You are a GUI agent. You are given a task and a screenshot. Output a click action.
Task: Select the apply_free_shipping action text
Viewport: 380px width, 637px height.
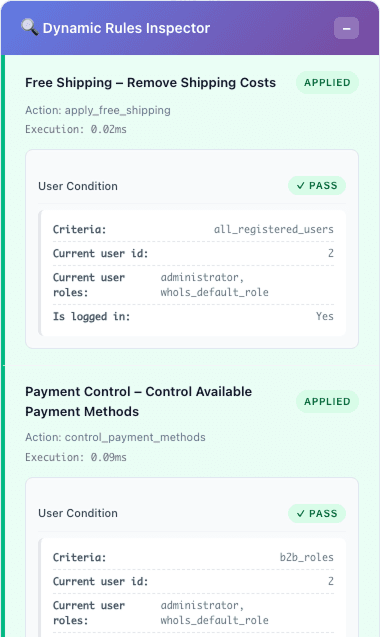click(117, 110)
